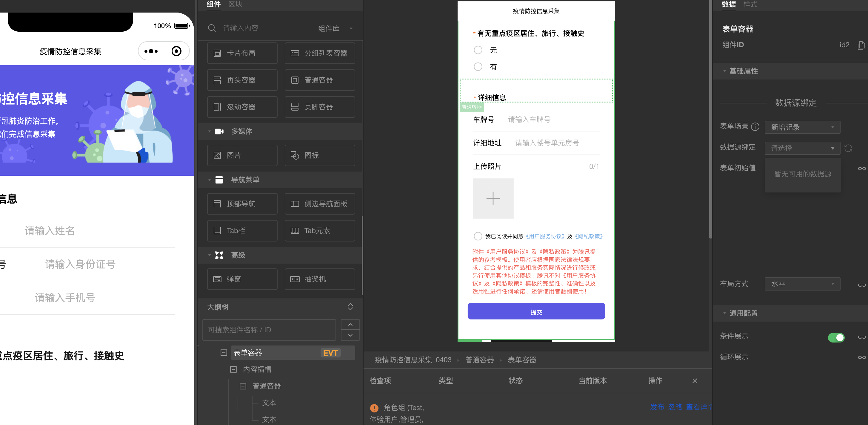Close the check items panel
Image resolution: width=868 pixels, height=425 pixels.
(x=695, y=381)
